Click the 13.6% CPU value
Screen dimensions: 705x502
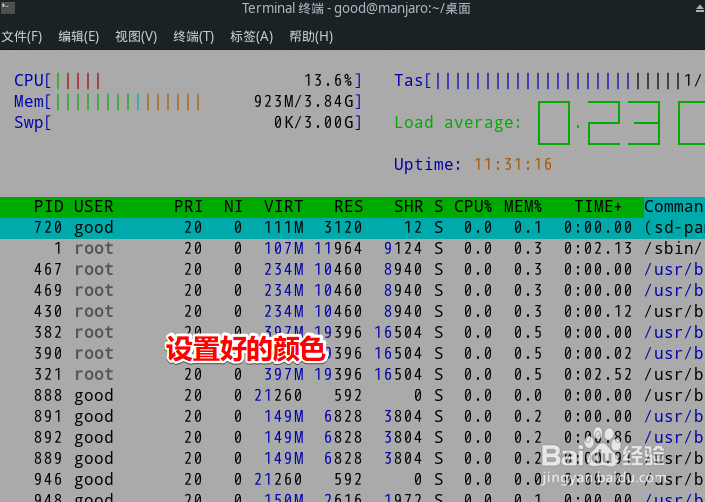[328, 81]
